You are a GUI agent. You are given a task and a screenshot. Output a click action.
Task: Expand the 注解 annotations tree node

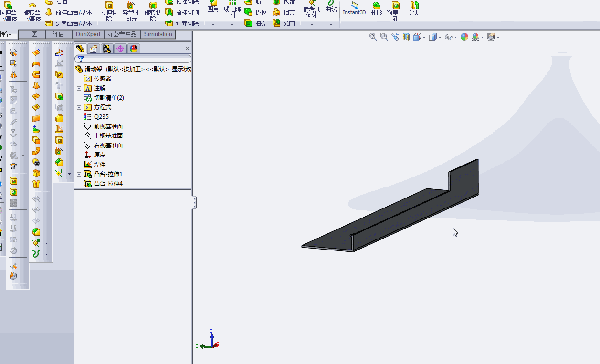tap(79, 88)
